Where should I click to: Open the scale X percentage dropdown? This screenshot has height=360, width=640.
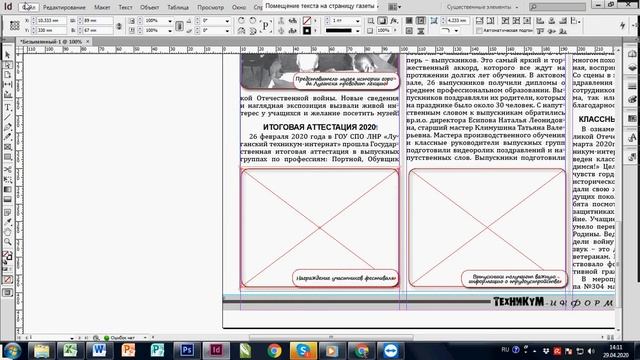coord(170,20)
